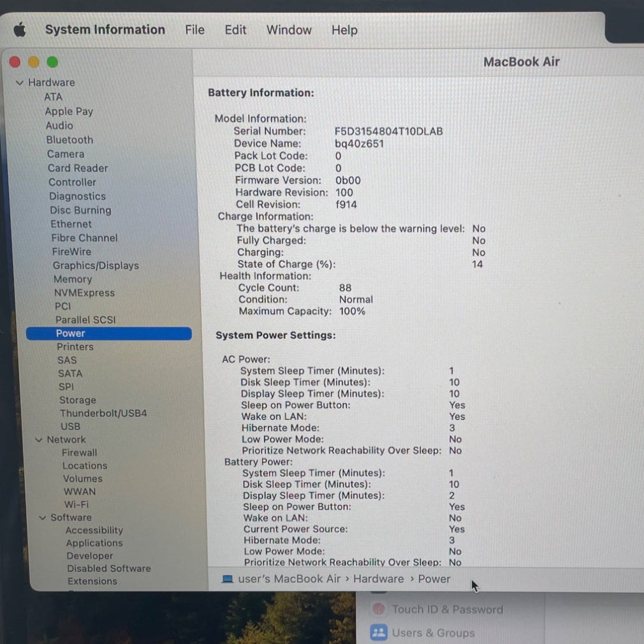Viewport: 644px width, 644px height.
Task: Select Volumes under Network
Action: coord(83,479)
